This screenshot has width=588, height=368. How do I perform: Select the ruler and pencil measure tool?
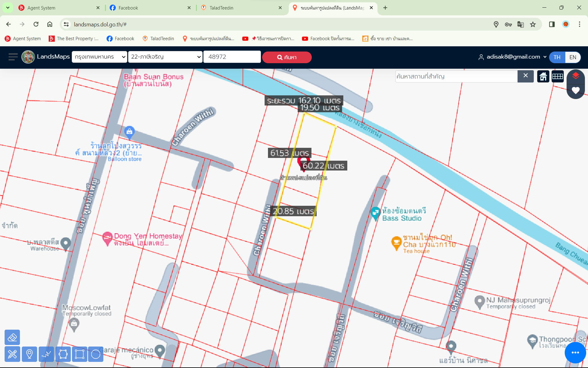pyautogui.click(x=12, y=354)
